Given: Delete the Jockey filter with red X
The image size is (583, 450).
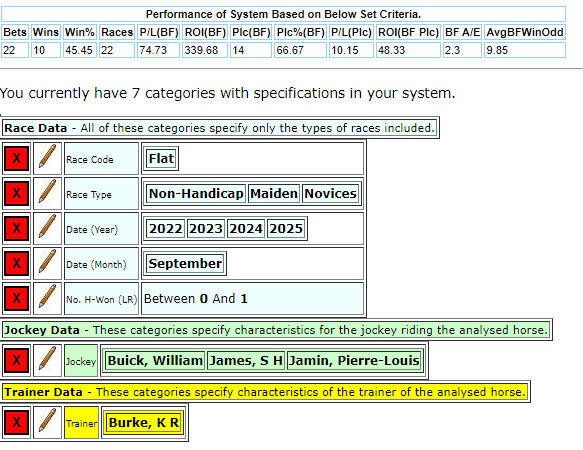Looking at the screenshot, I should 17,360.
